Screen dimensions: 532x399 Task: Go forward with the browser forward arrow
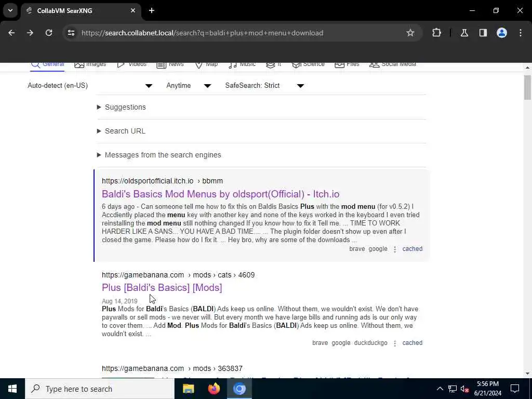(x=30, y=33)
